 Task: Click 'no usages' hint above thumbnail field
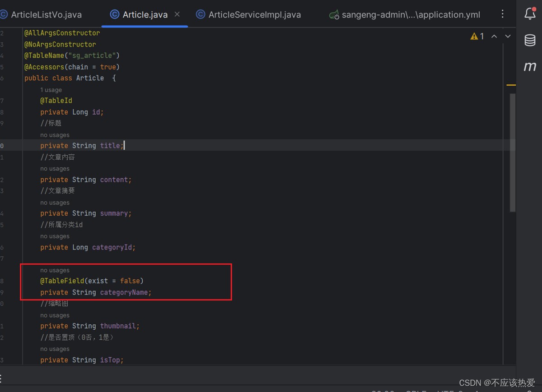[55, 315]
